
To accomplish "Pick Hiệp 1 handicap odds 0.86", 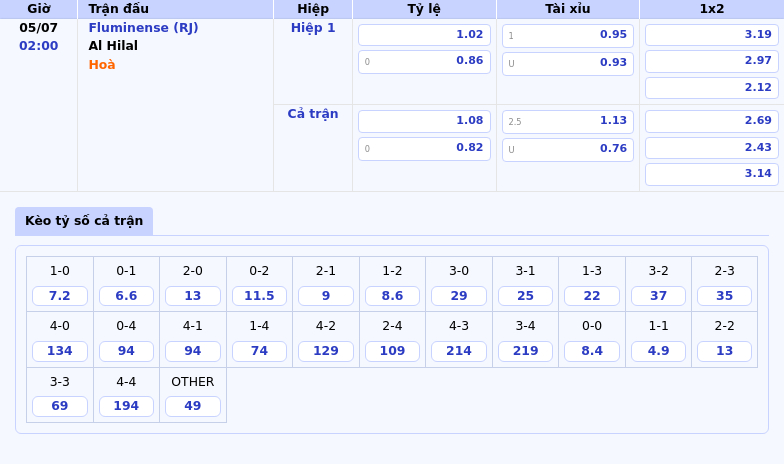I will 424,62.
